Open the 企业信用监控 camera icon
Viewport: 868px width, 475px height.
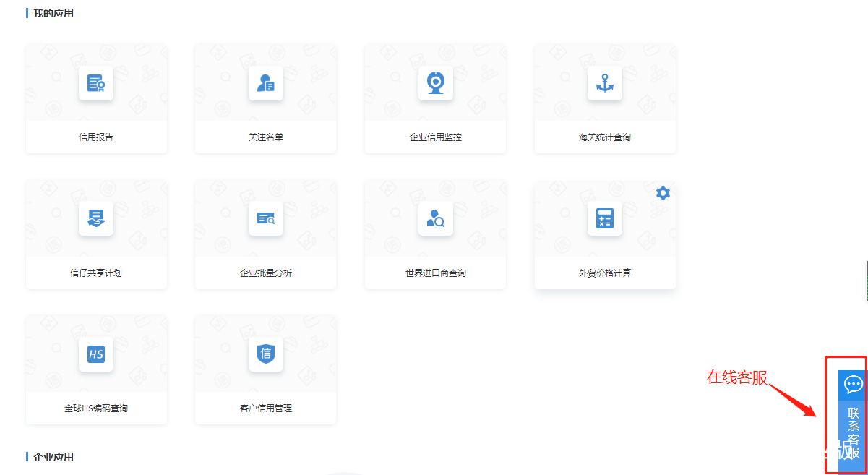pos(435,82)
